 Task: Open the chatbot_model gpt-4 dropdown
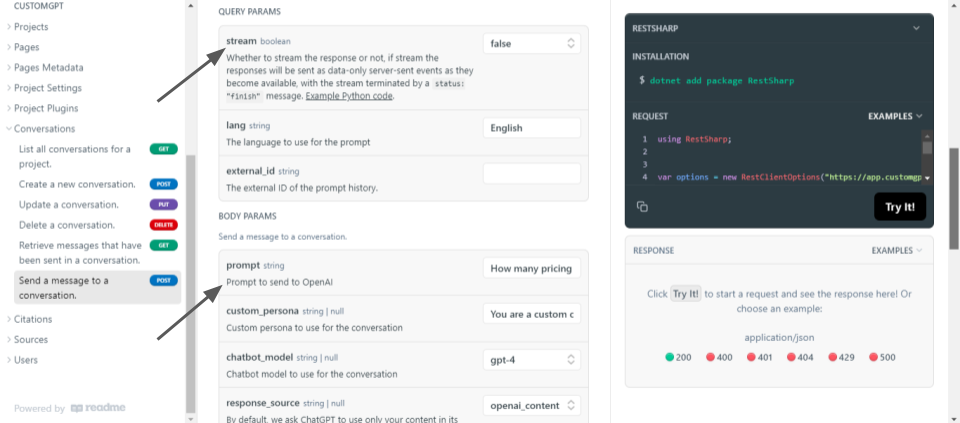(531, 360)
